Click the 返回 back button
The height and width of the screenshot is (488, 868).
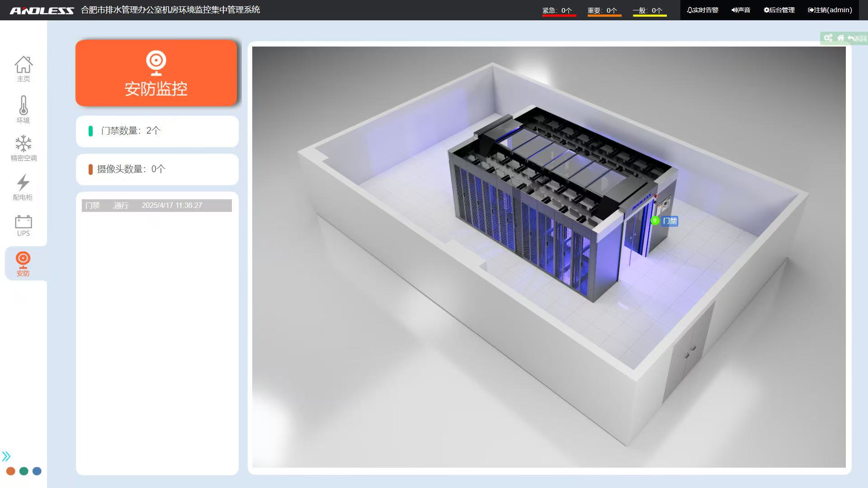[857, 38]
